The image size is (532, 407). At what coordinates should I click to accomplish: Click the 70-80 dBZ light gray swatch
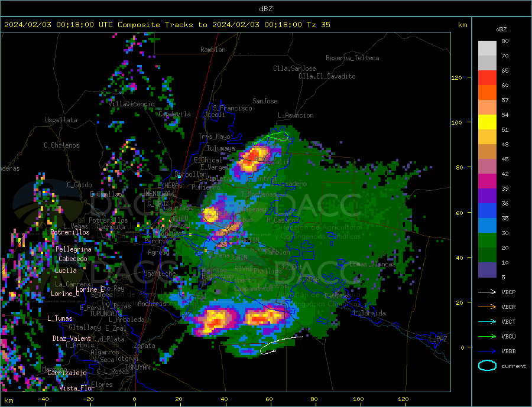tap(487, 48)
